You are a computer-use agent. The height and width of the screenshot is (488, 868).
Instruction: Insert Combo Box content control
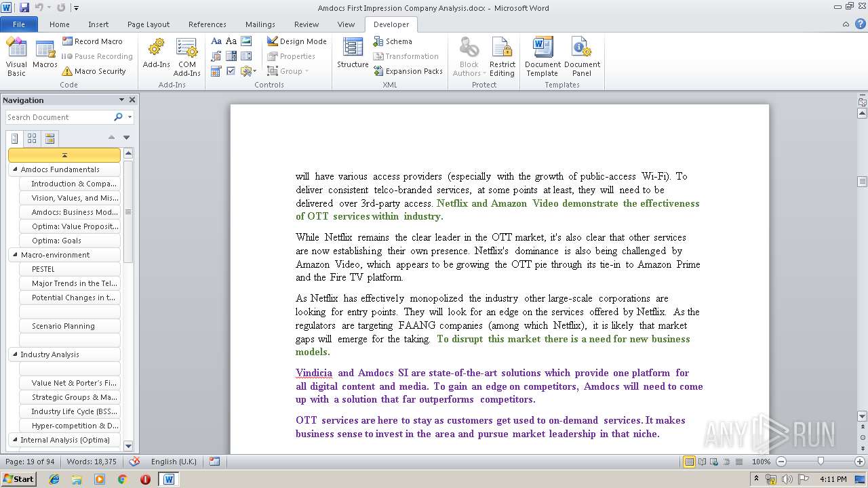click(x=231, y=56)
